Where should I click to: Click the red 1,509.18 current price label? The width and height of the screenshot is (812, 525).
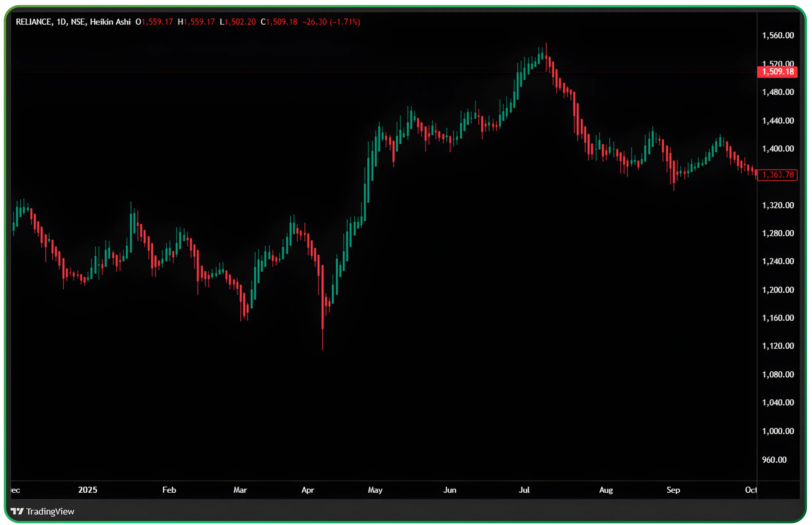[778, 72]
